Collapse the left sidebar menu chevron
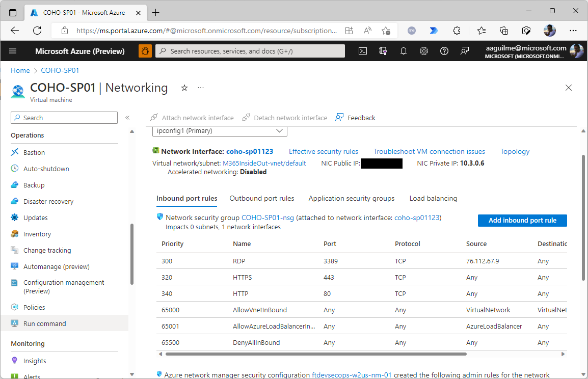The height and width of the screenshot is (379, 588). (127, 118)
